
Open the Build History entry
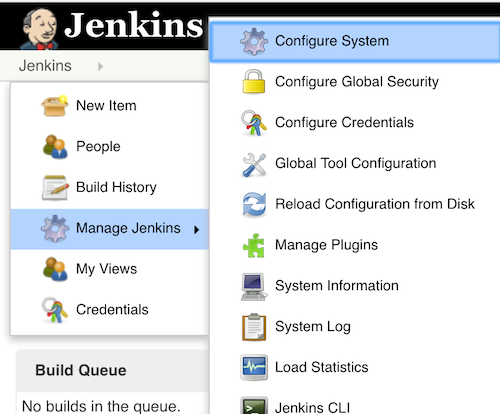point(116,187)
